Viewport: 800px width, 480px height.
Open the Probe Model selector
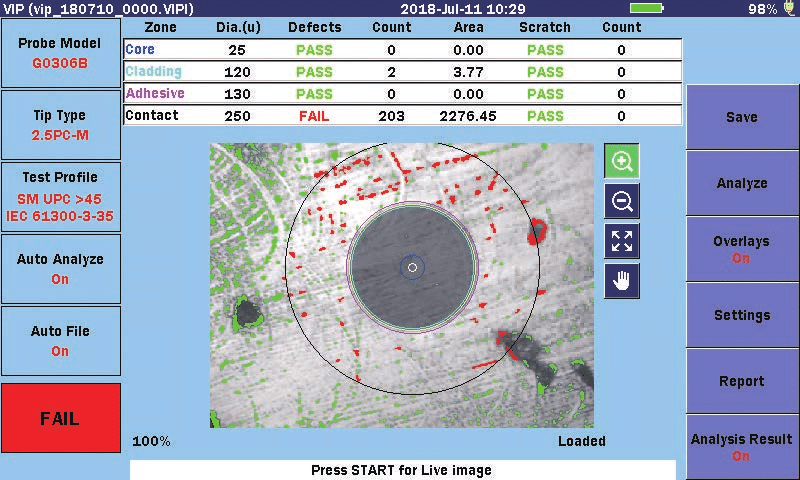61,53
